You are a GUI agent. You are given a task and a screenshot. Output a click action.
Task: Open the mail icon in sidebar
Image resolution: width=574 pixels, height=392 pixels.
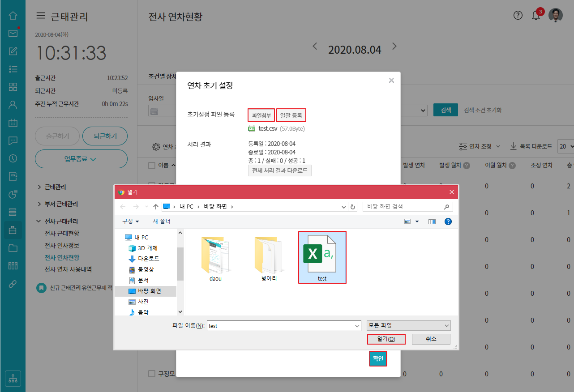click(13, 33)
